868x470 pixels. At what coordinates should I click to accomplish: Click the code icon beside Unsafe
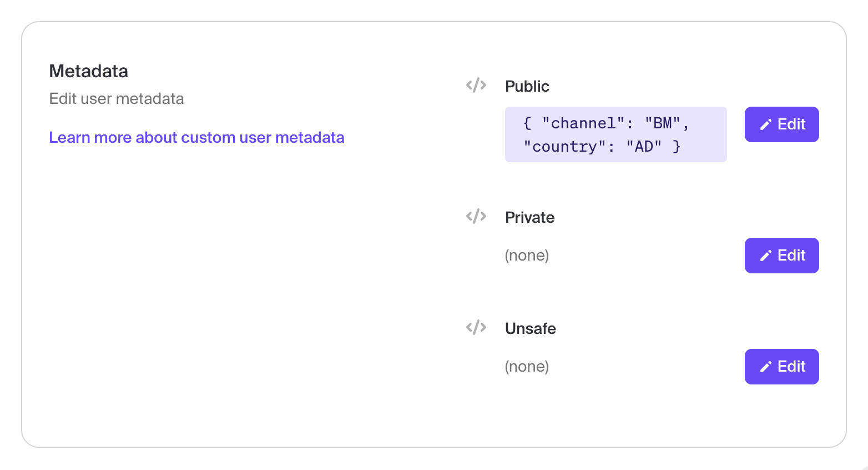[x=476, y=327]
